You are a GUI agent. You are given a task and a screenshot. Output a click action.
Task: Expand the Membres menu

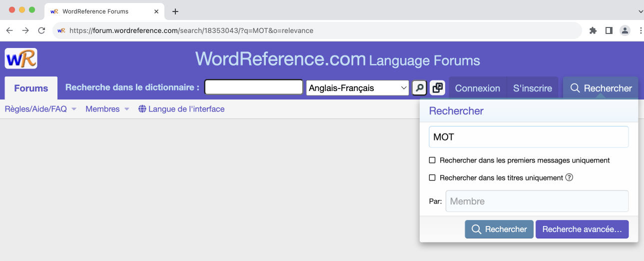click(107, 109)
